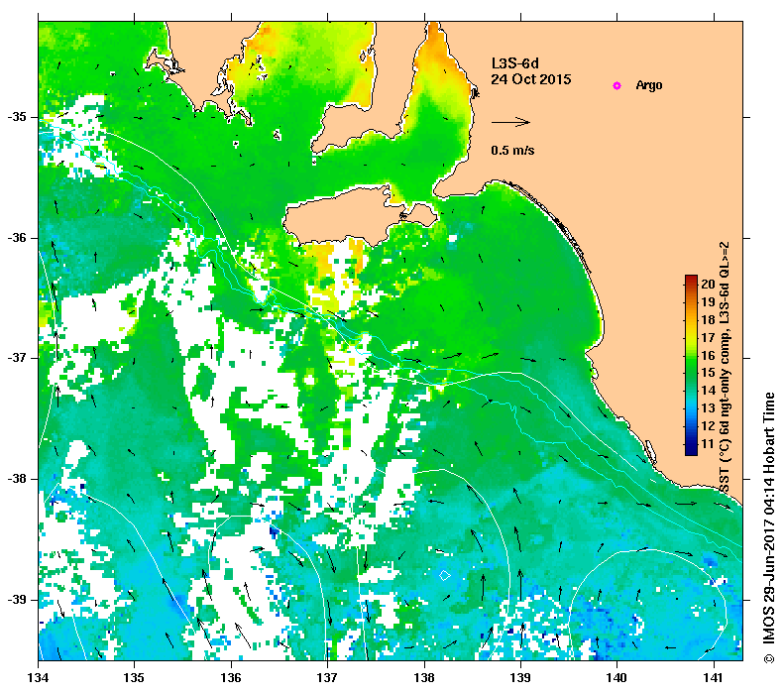Click the 0.5 m/s velocity label
Screen dimensions: 784x694
pyautogui.click(x=512, y=150)
